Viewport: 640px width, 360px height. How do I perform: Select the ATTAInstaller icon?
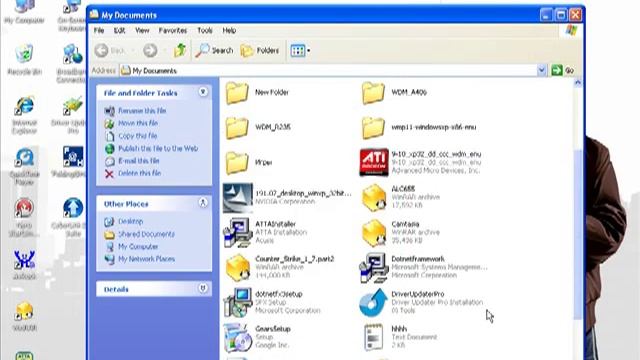tap(238, 233)
